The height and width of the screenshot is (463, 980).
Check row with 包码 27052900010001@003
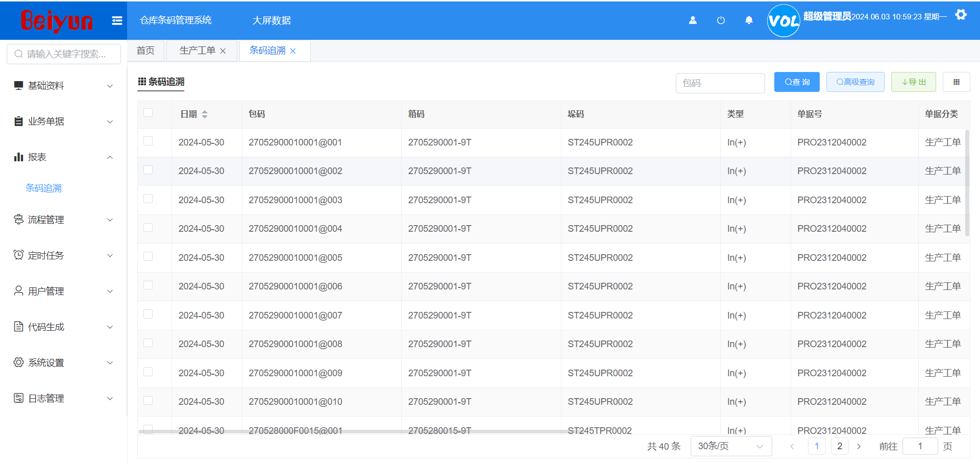pyautogui.click(x=148, y=199)
